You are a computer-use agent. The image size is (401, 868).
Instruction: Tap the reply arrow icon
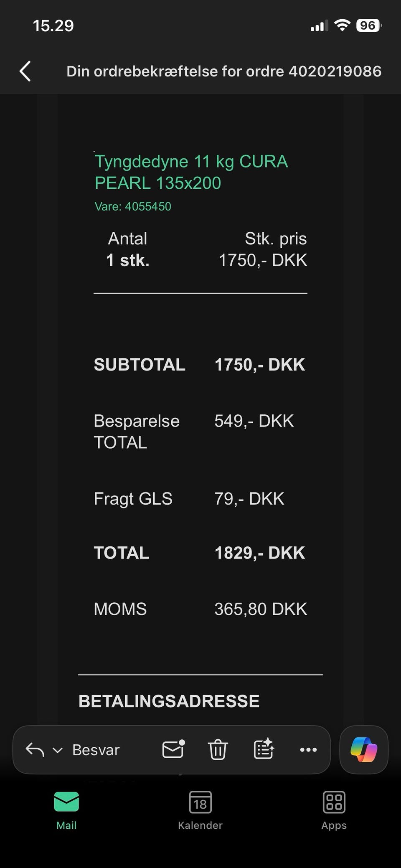pyautogui.click(x=35, y=750)
